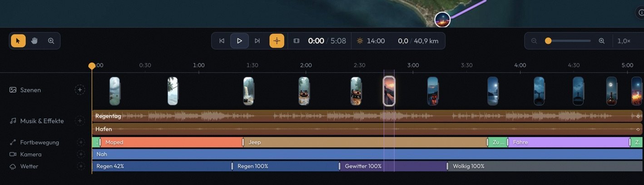644x185 pixels.
Task: Select the Nah camera segment
Action: (x=367, y=154)
